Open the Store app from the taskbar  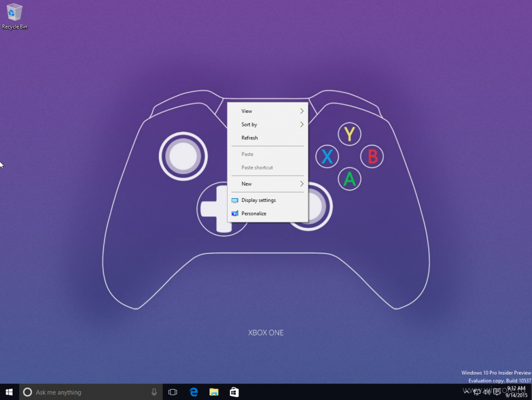[x=234, y=392]
